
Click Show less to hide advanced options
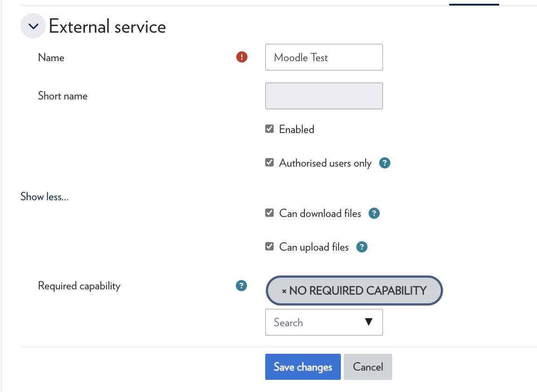(x=44, y=197)
